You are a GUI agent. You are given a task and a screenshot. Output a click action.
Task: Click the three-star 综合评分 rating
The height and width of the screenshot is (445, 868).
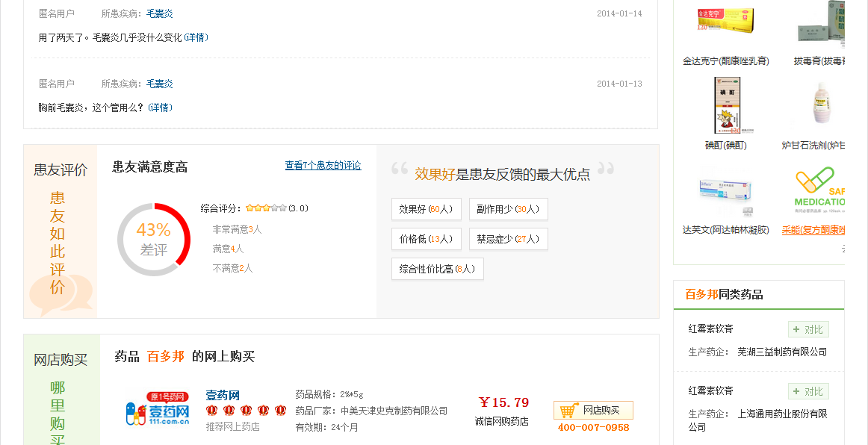click(x=266, y=208)
